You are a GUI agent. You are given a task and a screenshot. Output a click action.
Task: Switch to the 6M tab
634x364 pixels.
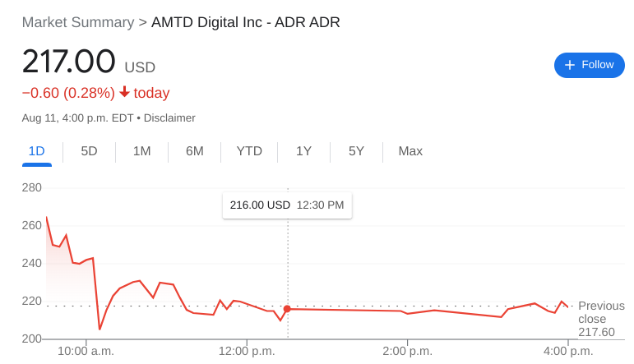[x=194, y=151]
